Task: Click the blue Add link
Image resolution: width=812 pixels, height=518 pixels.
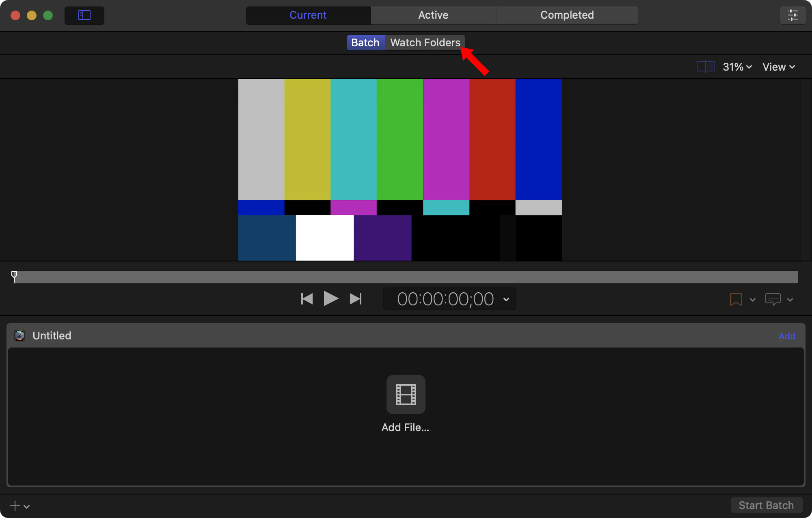Action: pyautogui.click(x=787, y=336)
